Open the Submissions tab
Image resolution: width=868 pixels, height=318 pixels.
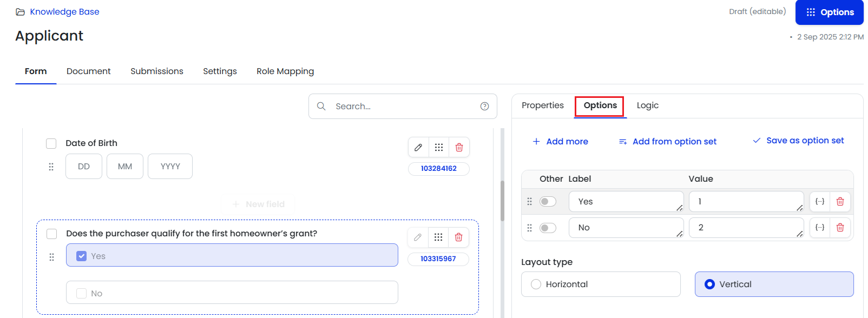[x=157, y=71]
